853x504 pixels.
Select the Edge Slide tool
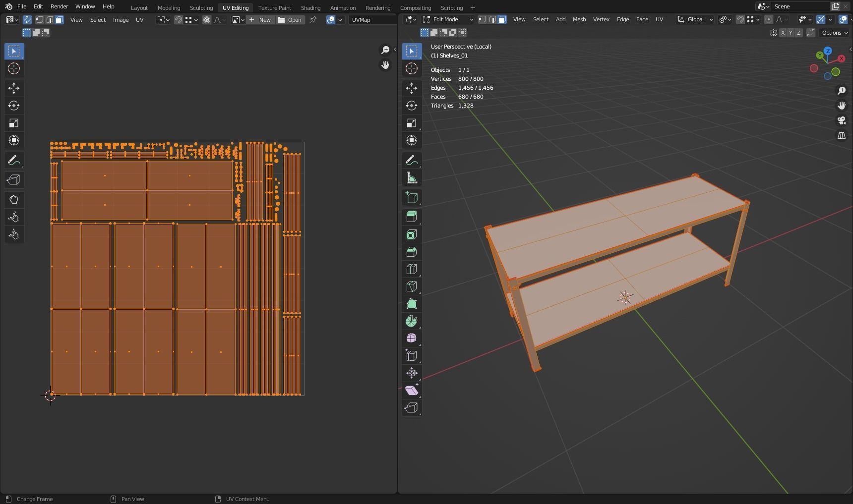(412, 355)
